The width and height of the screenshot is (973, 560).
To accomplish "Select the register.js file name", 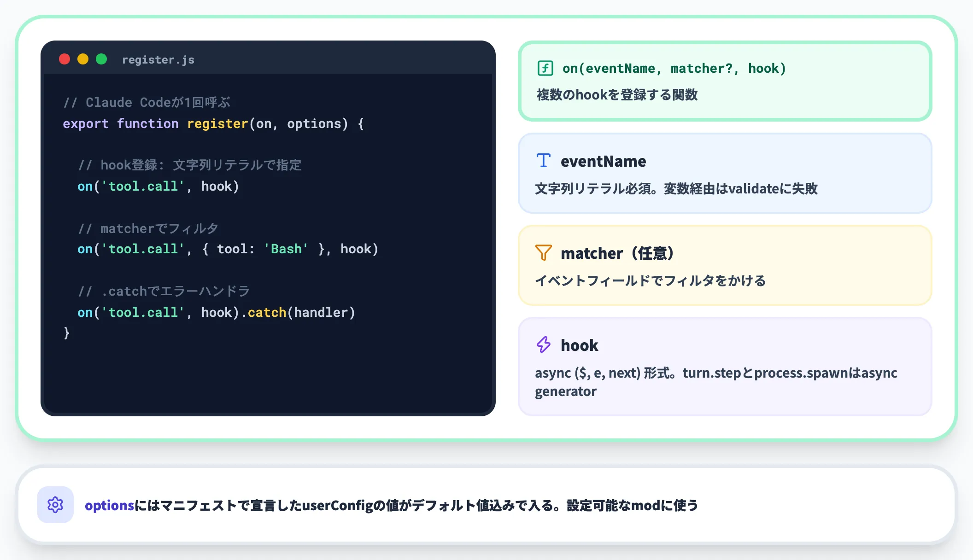I will 158,60.
